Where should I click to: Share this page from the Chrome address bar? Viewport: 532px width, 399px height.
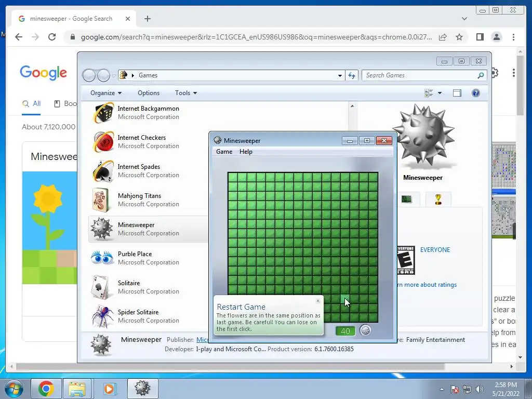pos(443,37)
